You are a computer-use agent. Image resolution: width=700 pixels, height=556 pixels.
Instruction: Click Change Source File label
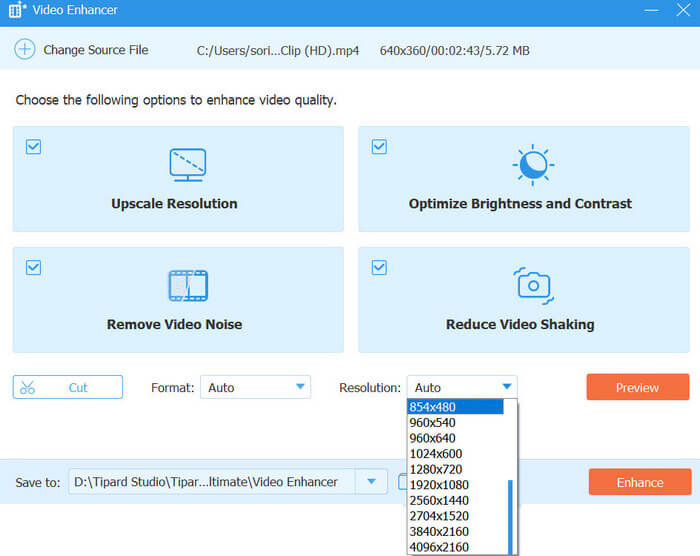pos(96,50)
